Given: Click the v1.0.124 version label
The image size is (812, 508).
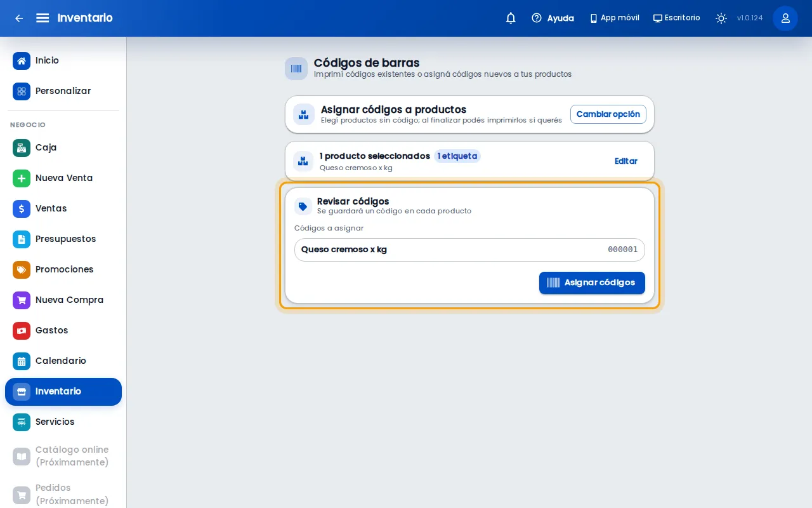Looking at the screenshot, I should (x=750, y=18).
